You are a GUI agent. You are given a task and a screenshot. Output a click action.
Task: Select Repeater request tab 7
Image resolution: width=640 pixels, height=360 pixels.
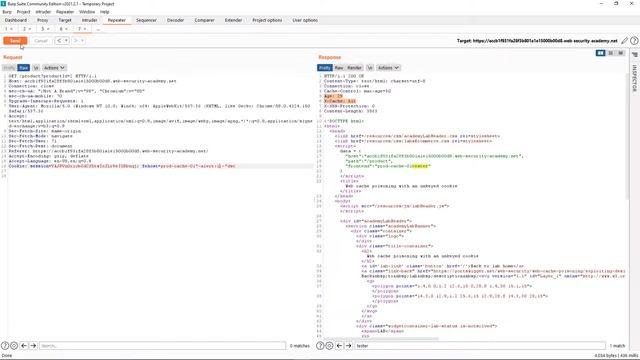pos(82,29)
